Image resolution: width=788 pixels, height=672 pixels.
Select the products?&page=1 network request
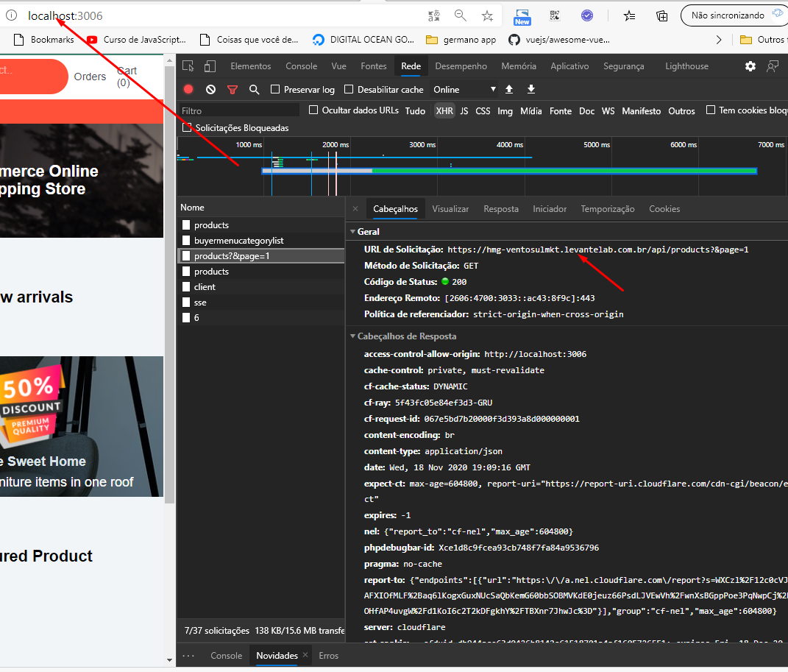230,255
